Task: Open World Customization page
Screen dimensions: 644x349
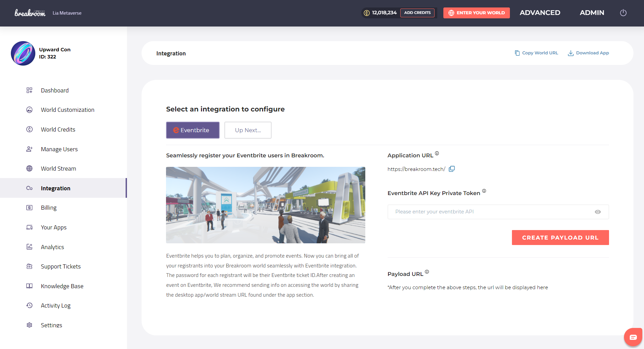Action: [x=68, y=110]
